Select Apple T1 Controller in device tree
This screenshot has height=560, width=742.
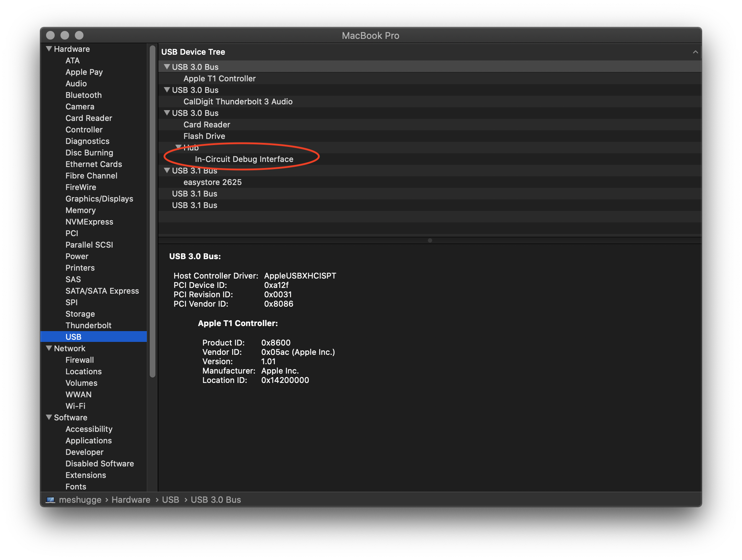pyautogui.click(x=430, y=78)
